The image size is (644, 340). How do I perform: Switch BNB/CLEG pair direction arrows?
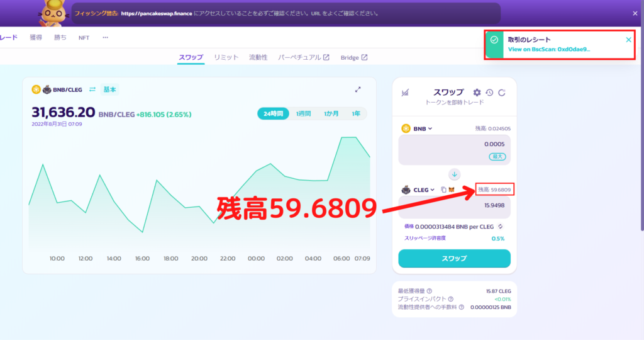(x=92, y=89)
